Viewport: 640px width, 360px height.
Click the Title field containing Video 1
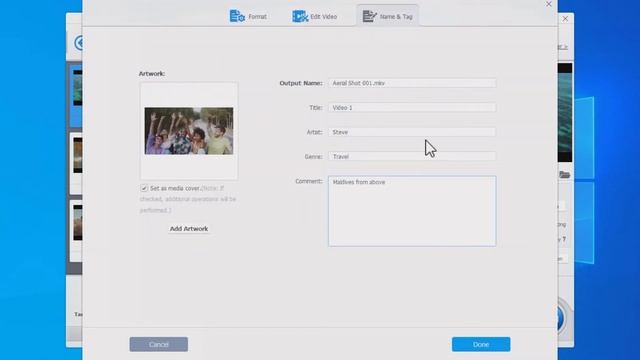tap(412, 107)
